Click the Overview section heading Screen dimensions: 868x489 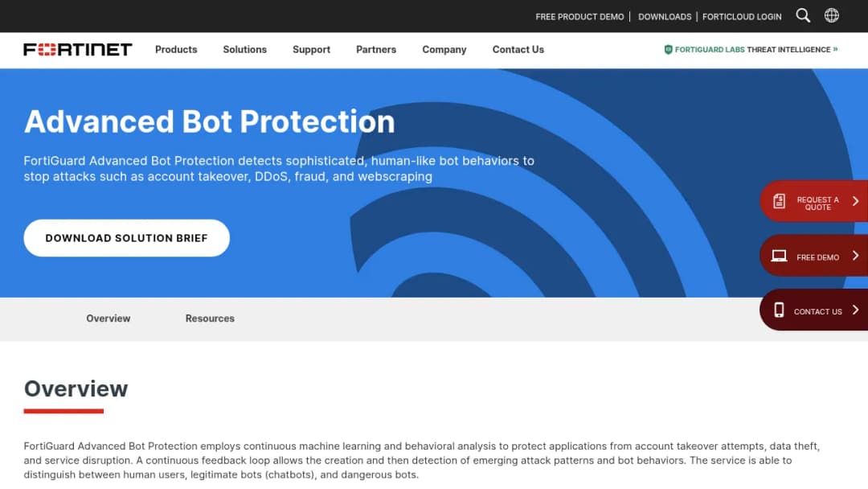[76, 388]
